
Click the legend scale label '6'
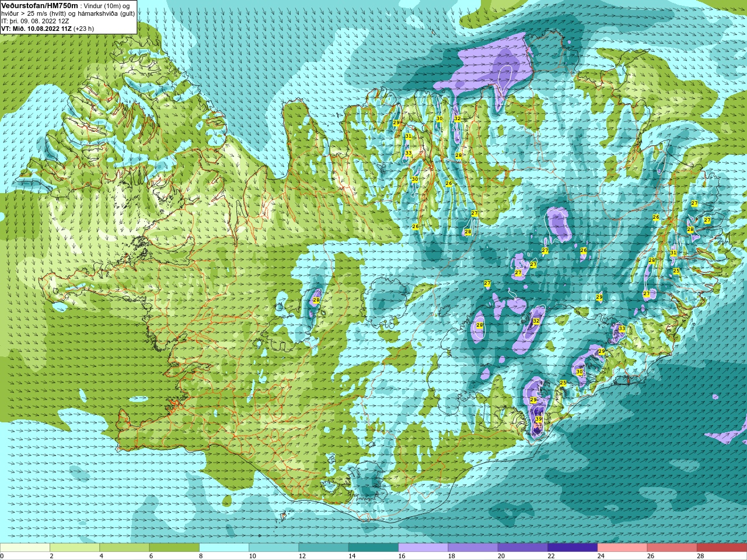151,556
